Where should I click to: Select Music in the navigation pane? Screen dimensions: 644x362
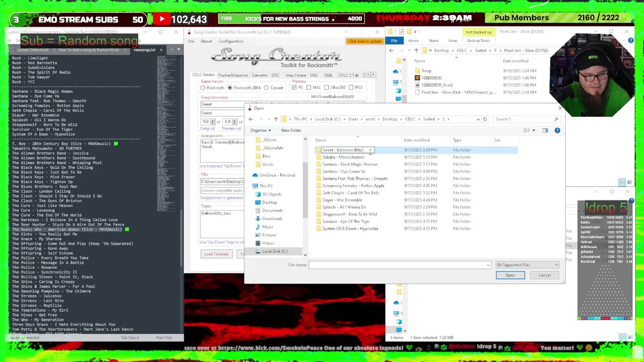pyautogui.click(x=268, y=227)
